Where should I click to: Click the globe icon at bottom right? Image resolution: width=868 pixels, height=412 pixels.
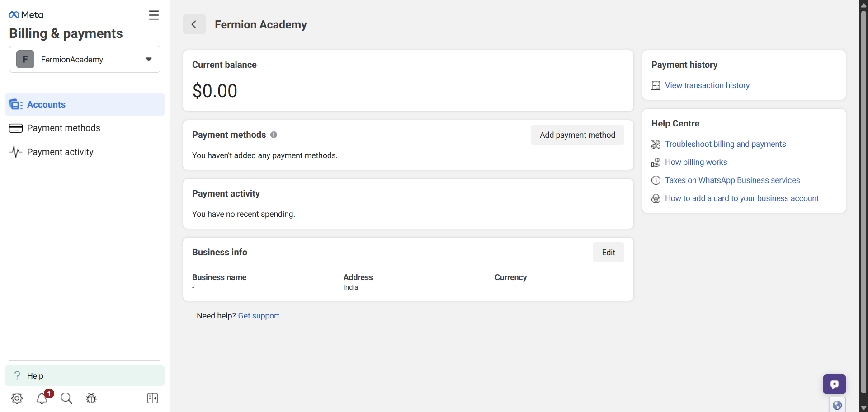837,405
